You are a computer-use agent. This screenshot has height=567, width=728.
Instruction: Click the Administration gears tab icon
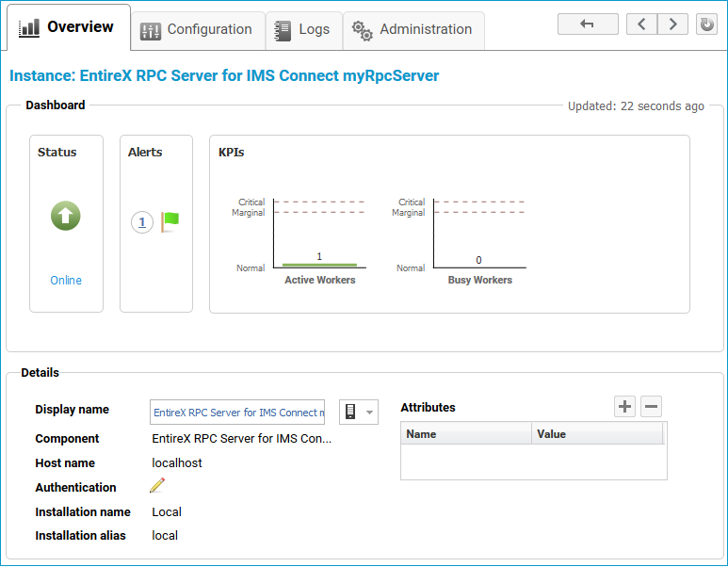coord(363,31)
